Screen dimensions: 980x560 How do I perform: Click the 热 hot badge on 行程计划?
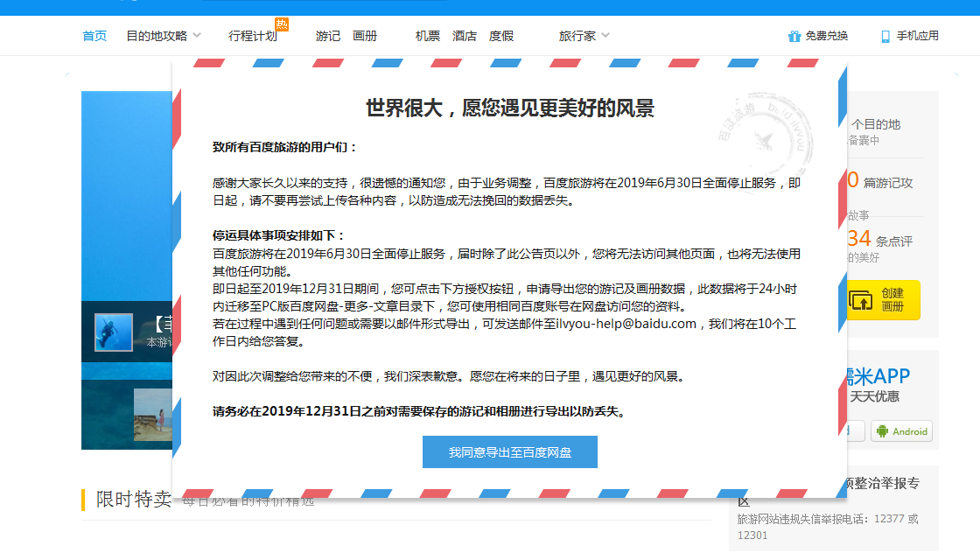282,24
